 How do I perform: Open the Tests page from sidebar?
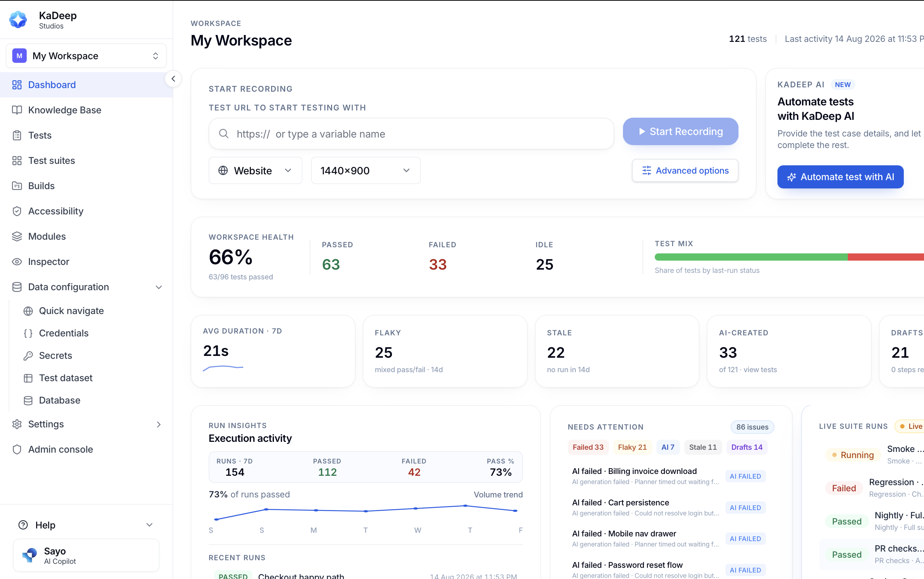tap(86, 135)
